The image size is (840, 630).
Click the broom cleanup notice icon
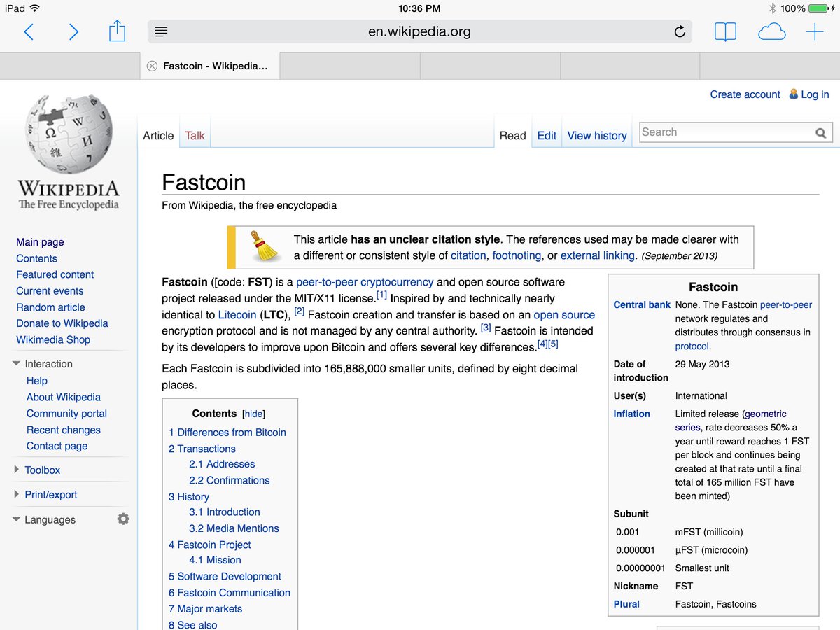coord(265,246)
